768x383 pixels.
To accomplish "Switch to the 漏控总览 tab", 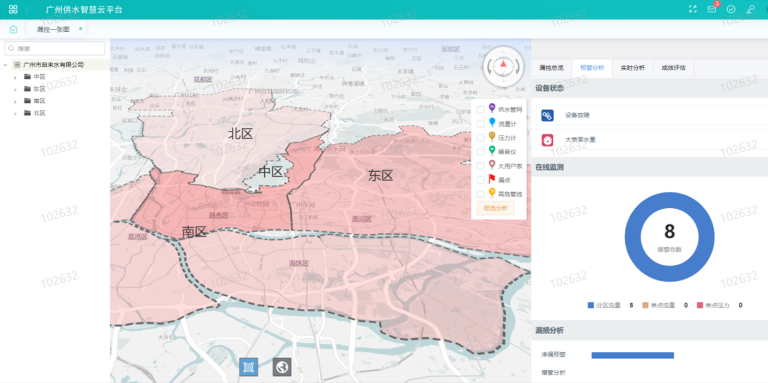I will tap(552, 68).
